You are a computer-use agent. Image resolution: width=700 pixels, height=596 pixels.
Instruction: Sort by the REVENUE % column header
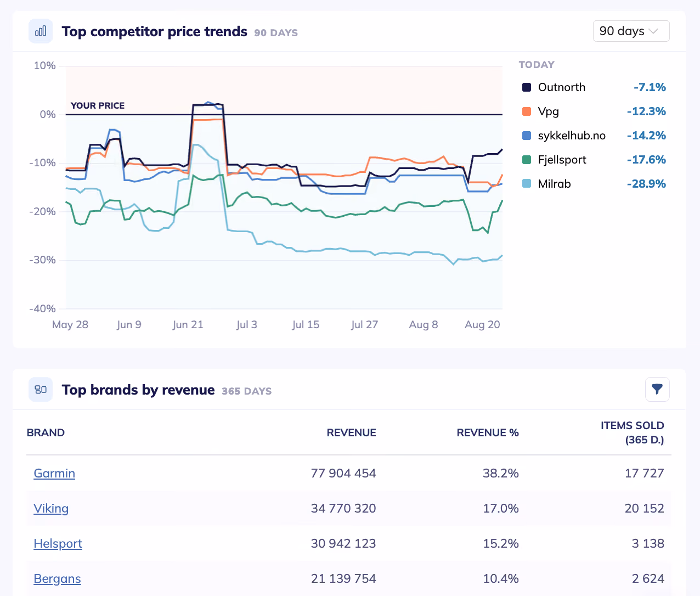click(488, 432)
